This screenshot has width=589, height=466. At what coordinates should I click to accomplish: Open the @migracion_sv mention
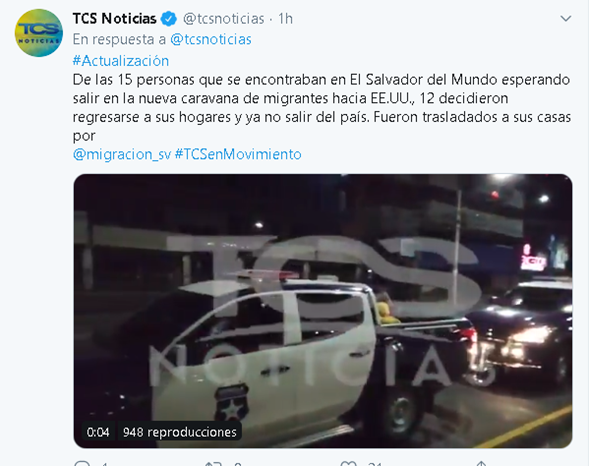[122, 154]
